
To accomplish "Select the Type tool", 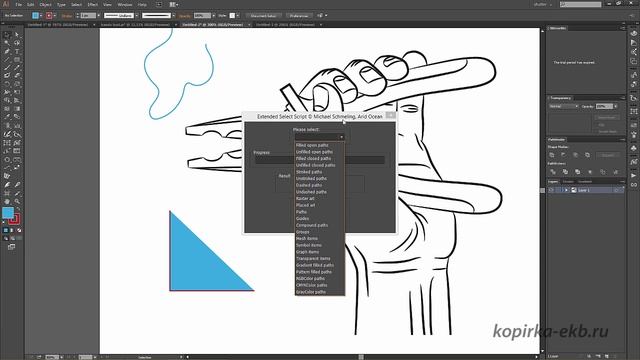I will coord(17,51).
